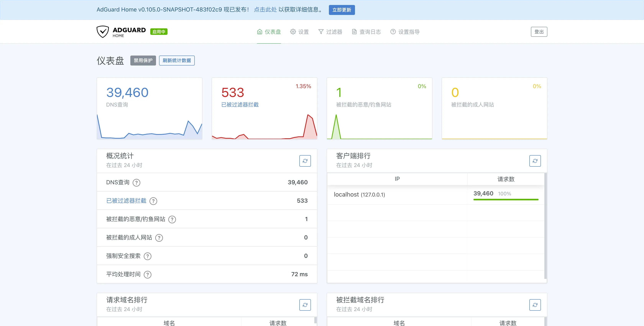644x326 pixels.
Task: Click the 登出 button
Action: (539, 32)
